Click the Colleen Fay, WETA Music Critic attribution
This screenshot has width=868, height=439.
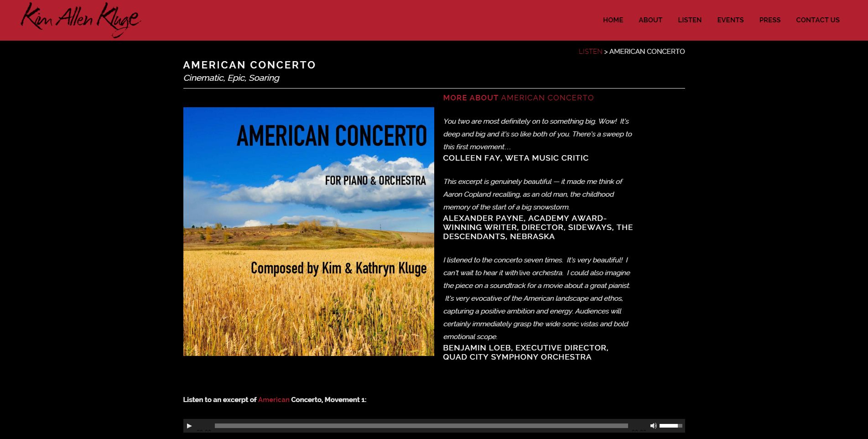tap(515, 158)
